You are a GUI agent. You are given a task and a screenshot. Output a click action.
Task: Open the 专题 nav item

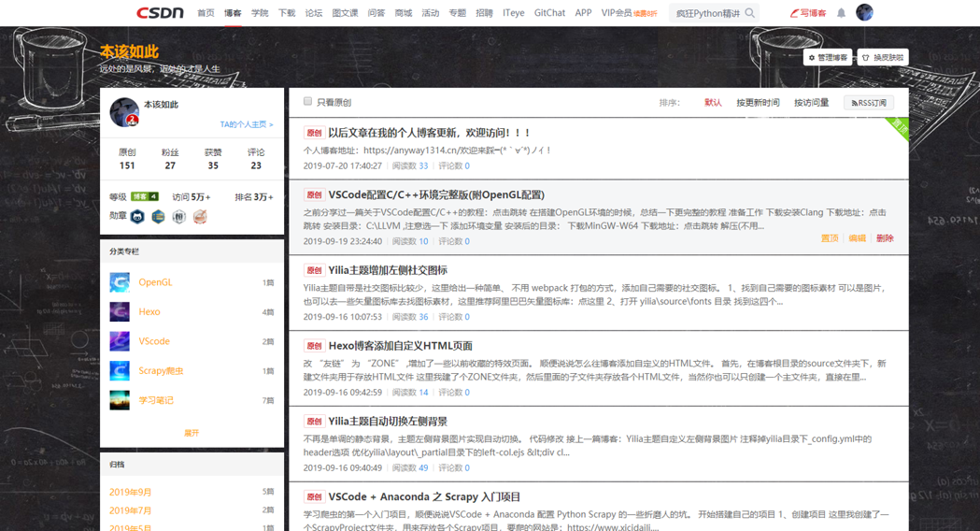(457, 12)
